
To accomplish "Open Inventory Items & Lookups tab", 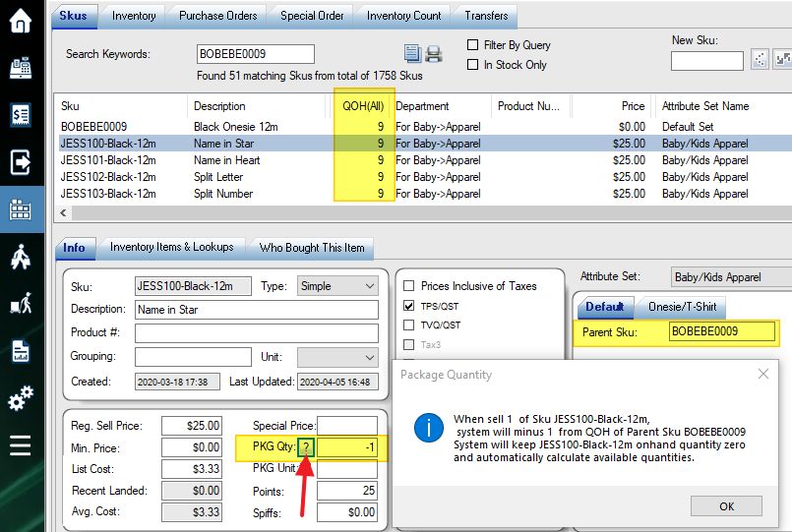I will (172, 247).
